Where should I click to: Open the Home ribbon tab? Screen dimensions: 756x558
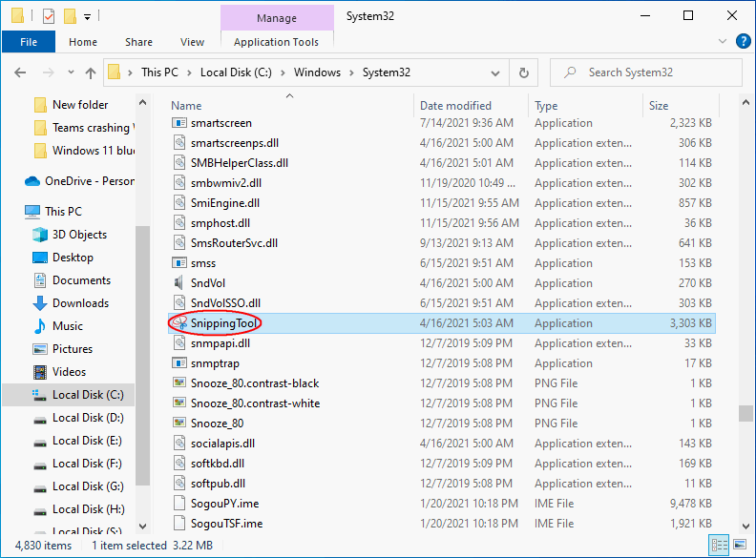[x=83, y=42]
